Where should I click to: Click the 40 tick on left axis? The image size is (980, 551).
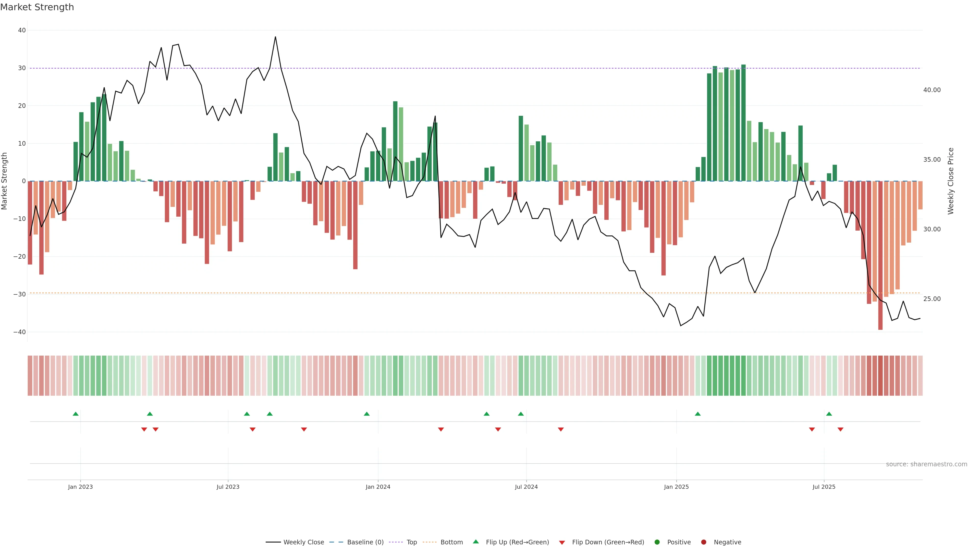22,30
